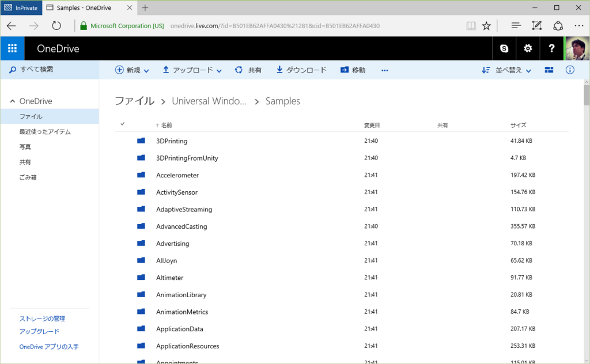Open the ApplicationResources folder name
Image resolution: width=590 pixels, height=364 pixels.
pos(188,346)
